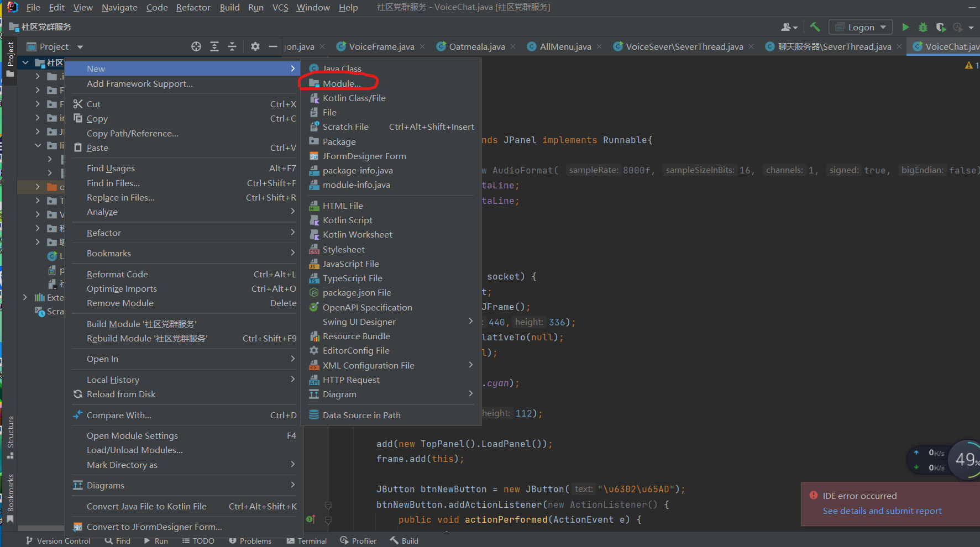Expand the Diagram submenu arrow
980x547 pixels.
point(470,394)
